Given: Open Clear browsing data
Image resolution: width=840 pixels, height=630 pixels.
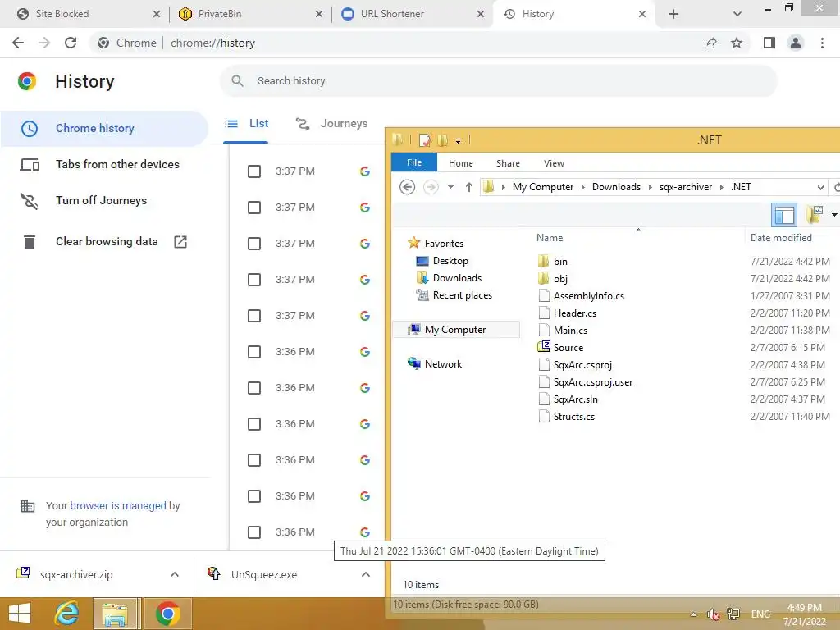Looking at the screenshot, I should pyautogui.click(x=104, y=242).
